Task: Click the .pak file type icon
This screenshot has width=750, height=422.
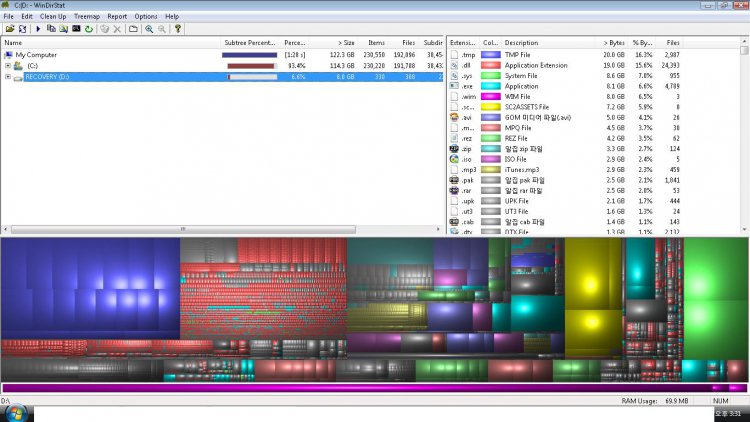Action: pos(454,180)
